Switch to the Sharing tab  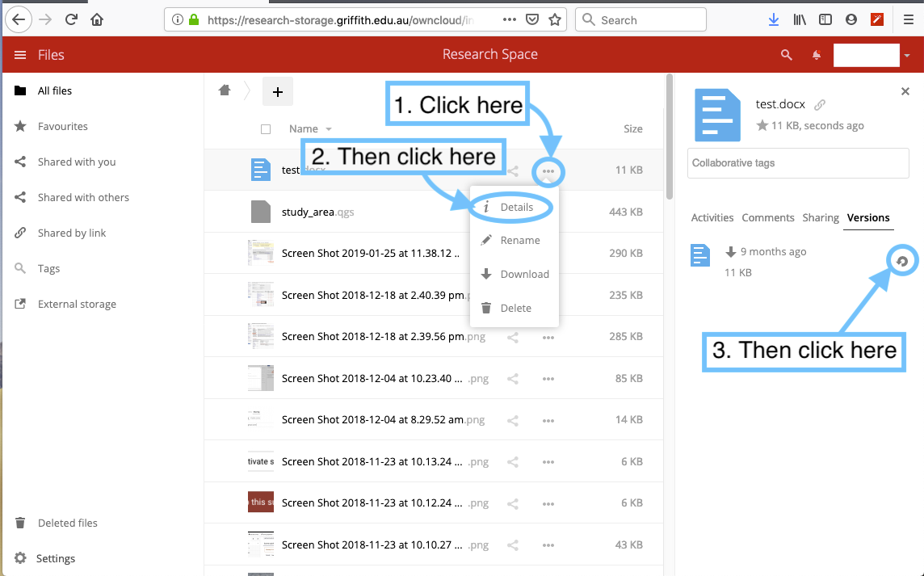[x=821, y=217]
